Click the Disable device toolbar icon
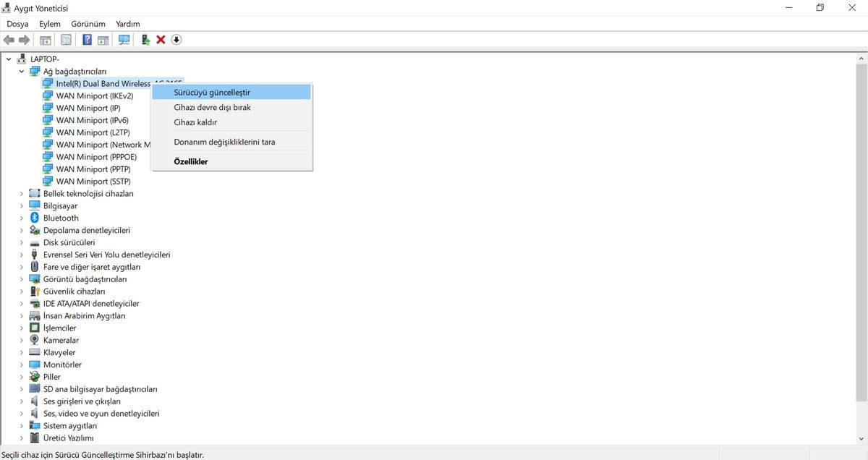 176,40
